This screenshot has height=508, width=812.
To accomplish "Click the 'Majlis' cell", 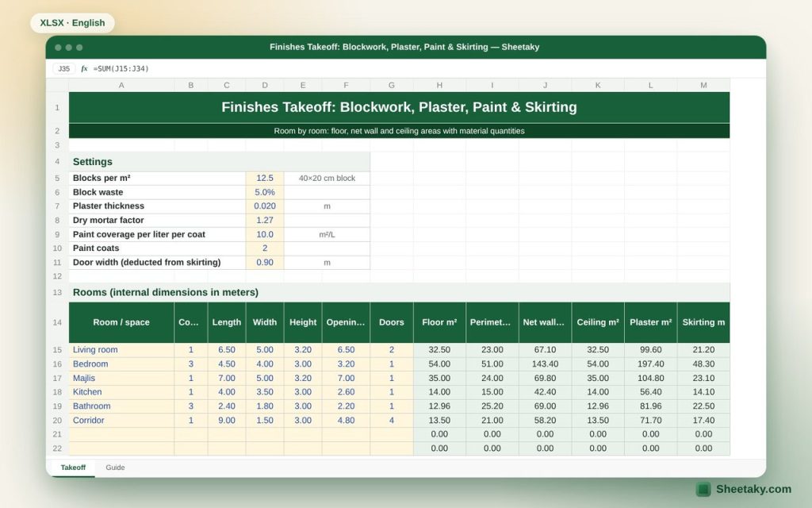I will [x=121, y=378].
